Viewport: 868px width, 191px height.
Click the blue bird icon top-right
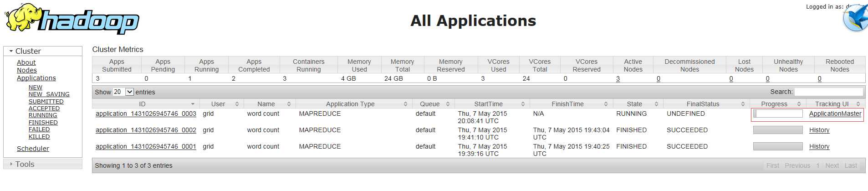(x=855, y=18)
